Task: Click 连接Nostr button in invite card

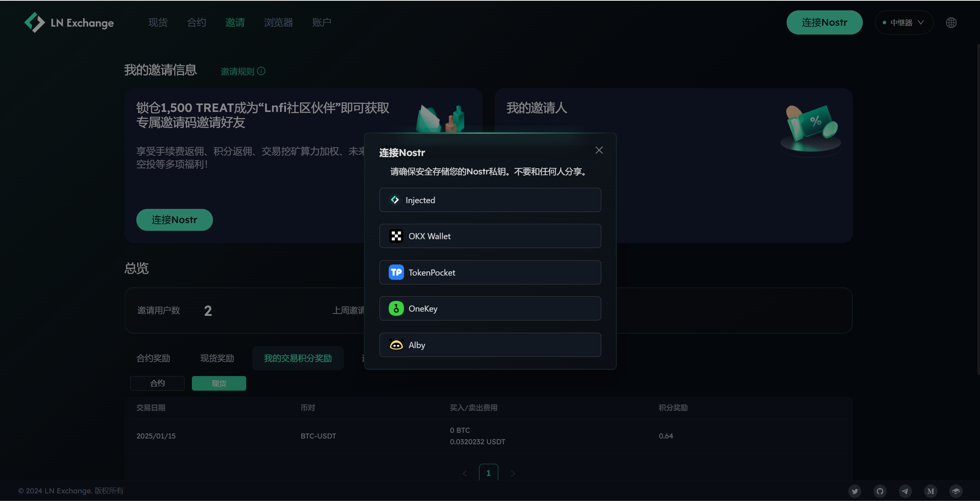Action: (174, 220)
